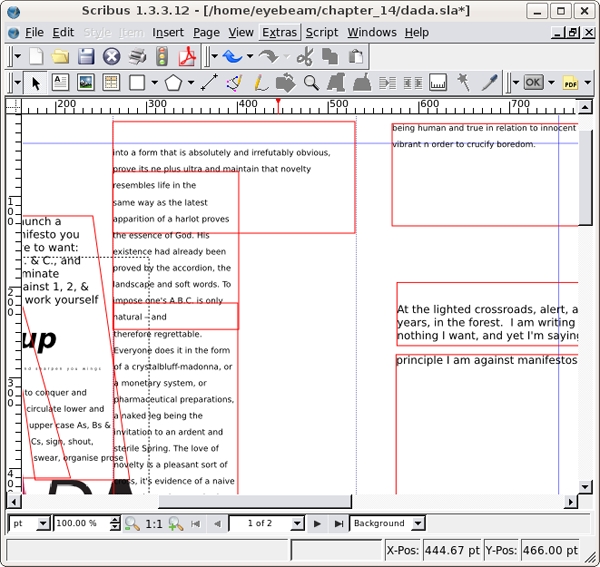Go to the next page arrow
This screenshot has width=600, height=567.
tap(318, 523)
